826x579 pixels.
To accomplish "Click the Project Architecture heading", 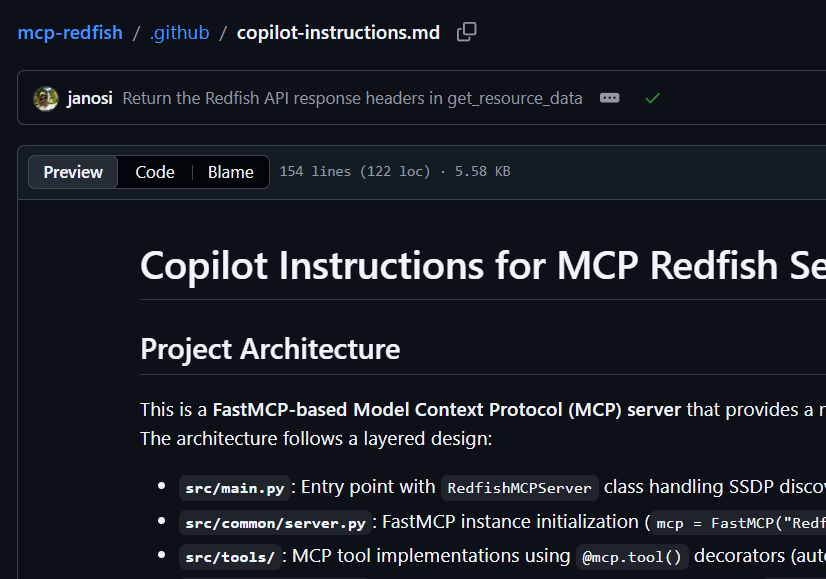I will 270,349.
